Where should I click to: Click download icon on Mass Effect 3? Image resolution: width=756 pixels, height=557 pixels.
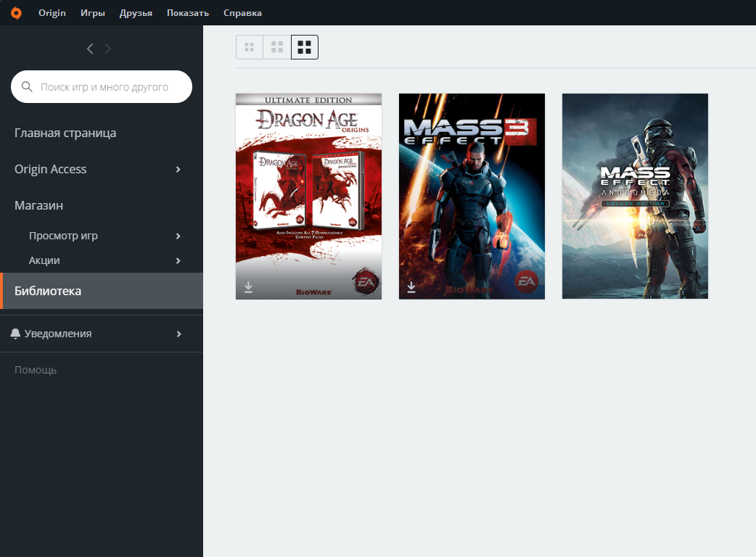[411, 287]
